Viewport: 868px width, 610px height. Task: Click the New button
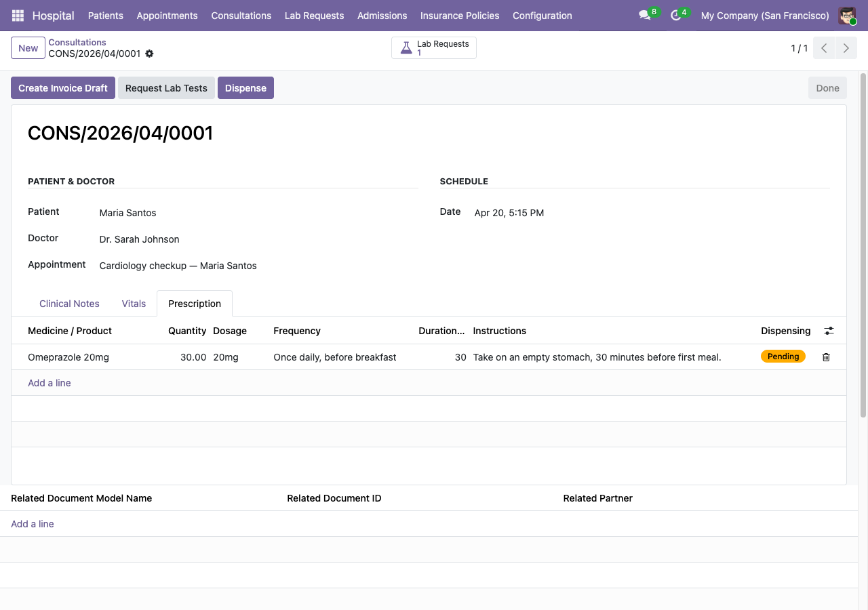pos(28,48)
